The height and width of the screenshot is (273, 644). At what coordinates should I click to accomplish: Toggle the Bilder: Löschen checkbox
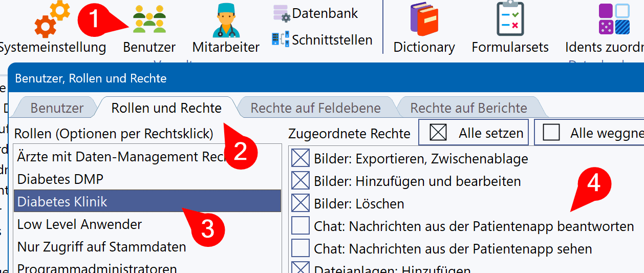coord(300,204)
